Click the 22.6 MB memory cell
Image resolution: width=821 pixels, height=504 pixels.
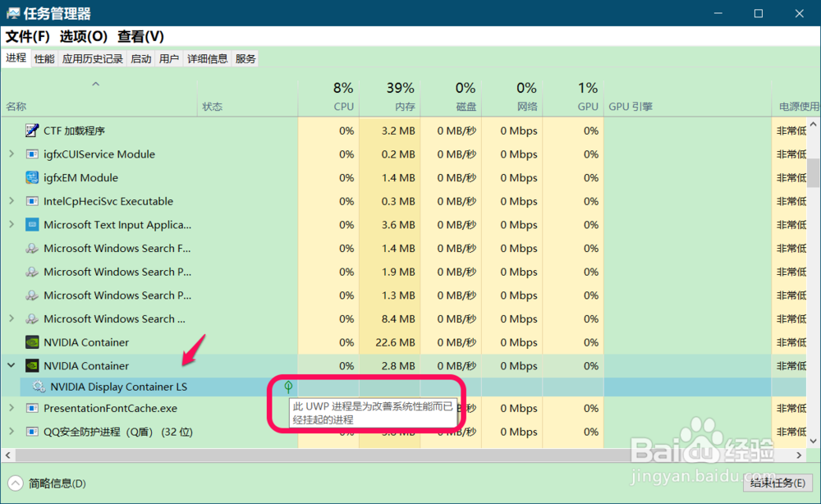tap(389, 342)
